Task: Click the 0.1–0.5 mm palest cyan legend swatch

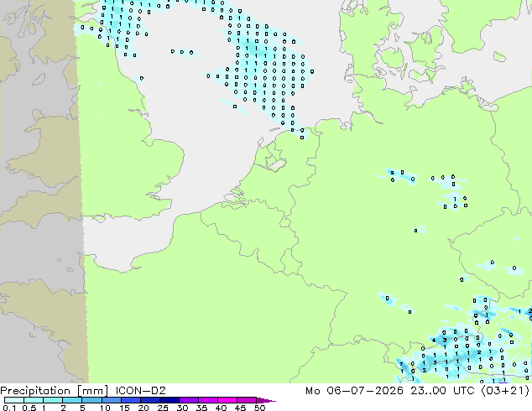Action: (14, 400)
